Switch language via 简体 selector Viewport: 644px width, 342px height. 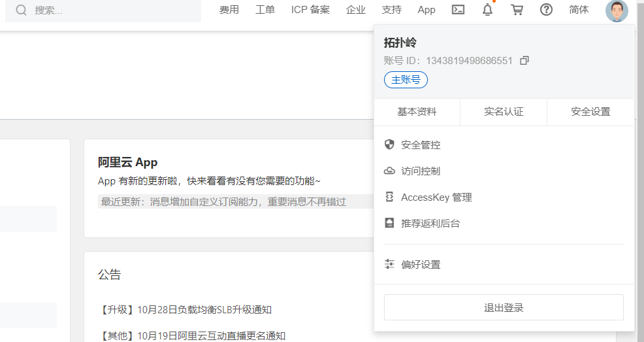click(x=579, y=10)
